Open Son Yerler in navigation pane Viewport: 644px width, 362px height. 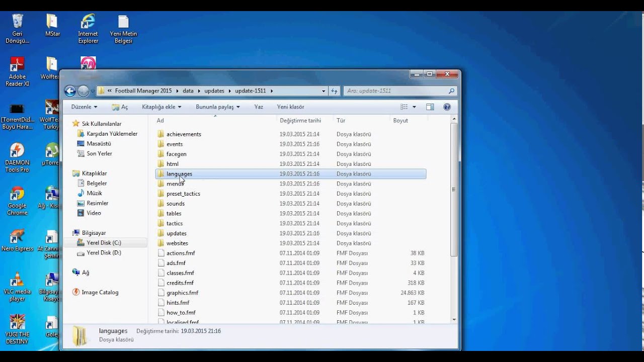coord(95,154)
